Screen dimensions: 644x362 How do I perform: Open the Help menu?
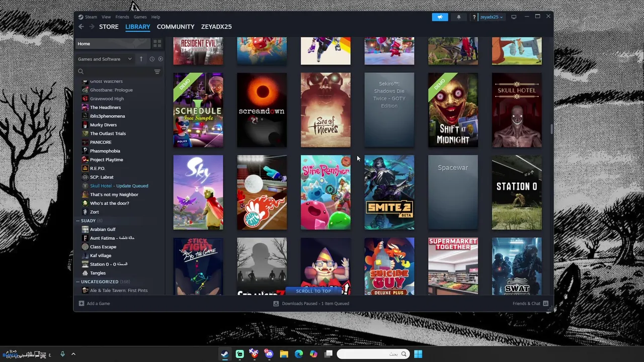point(155,17)
